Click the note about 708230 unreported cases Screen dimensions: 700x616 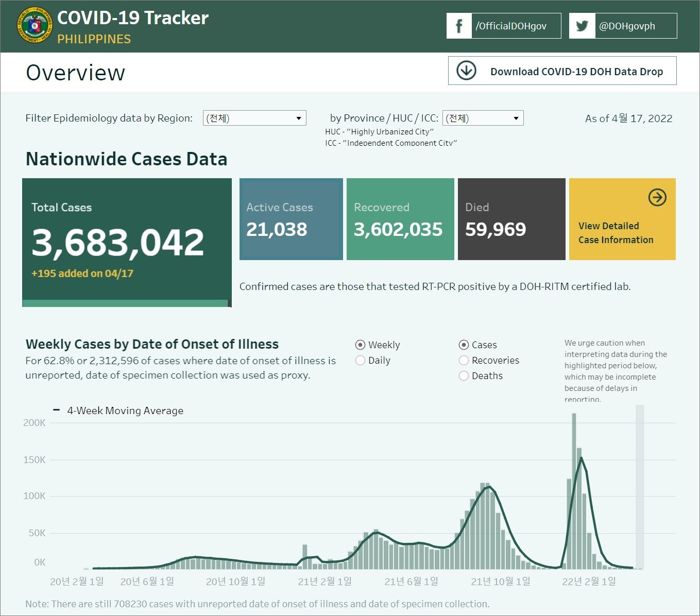click(258, 604)
